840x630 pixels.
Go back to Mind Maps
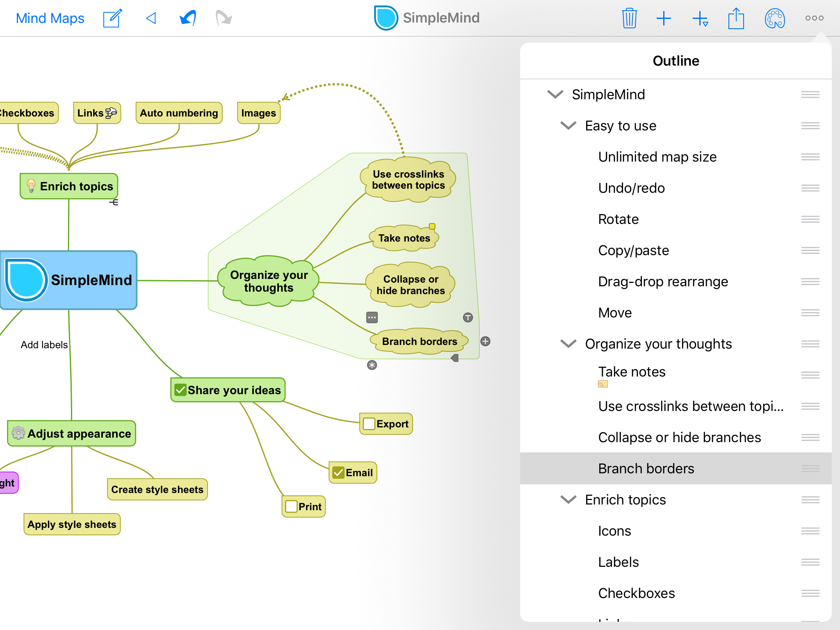50,18
